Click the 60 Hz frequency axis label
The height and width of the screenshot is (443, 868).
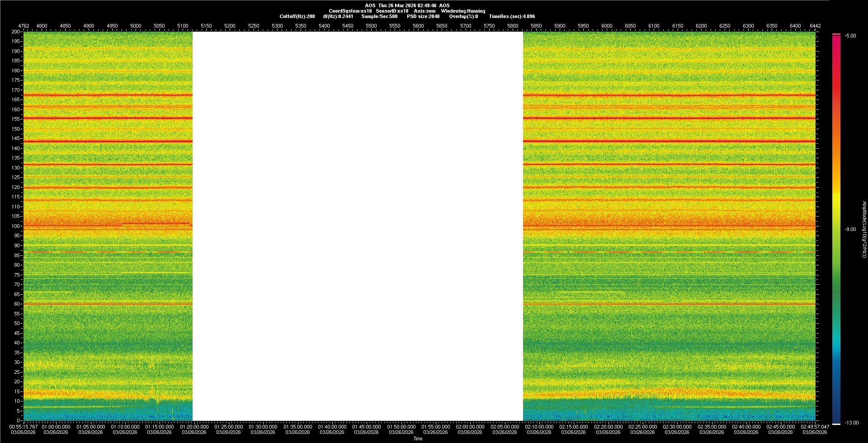[17, 304]
